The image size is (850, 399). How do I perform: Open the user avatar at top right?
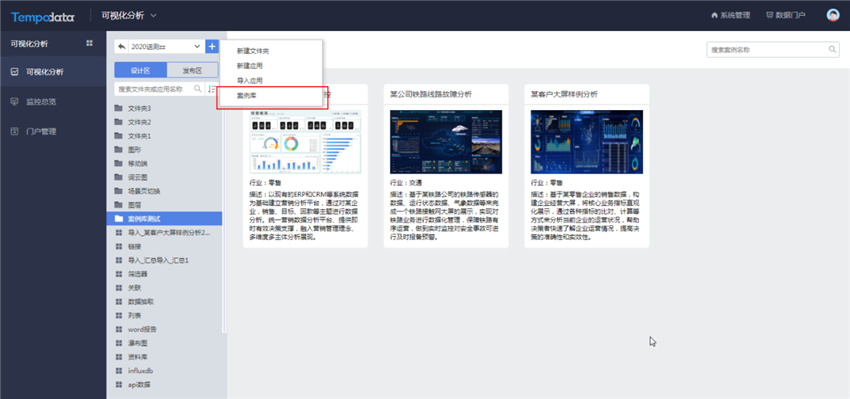[833, 15]
